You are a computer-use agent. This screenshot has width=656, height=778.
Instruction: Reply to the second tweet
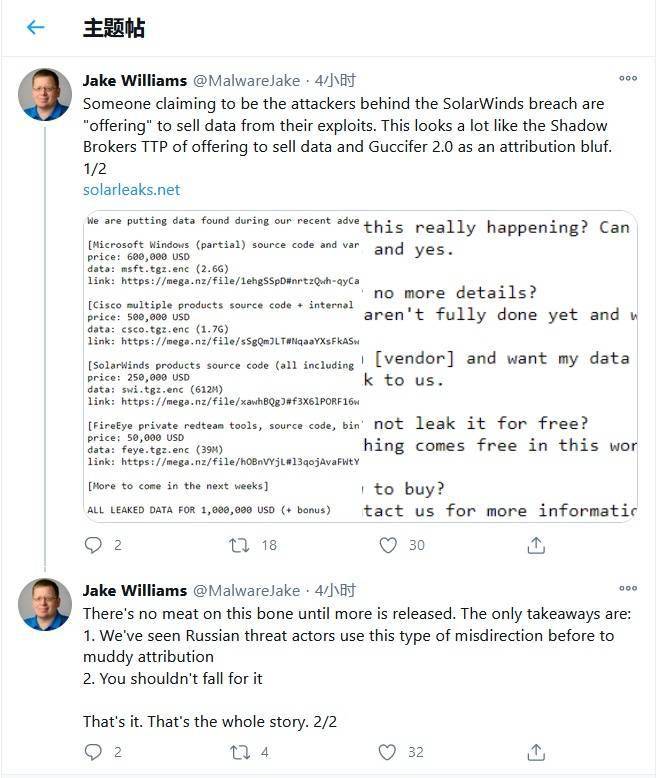(93, 752)
